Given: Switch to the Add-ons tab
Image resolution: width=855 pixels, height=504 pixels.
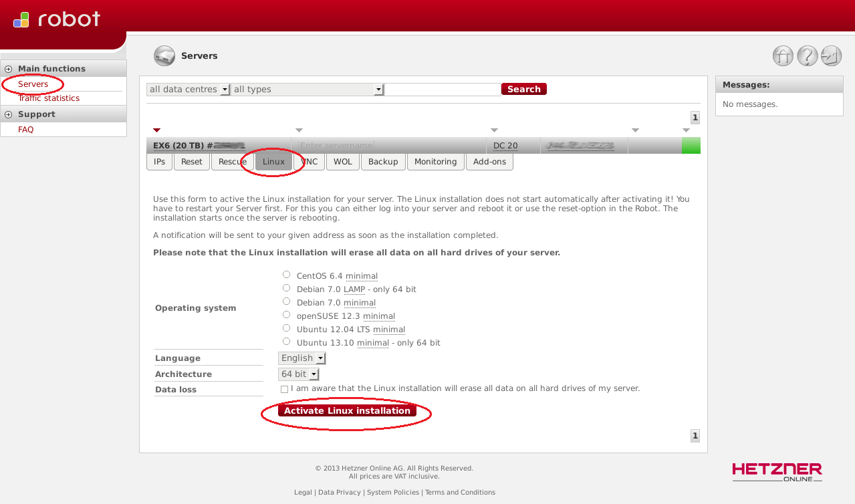Looking at the screenshot, I should [x=490, y=162].
